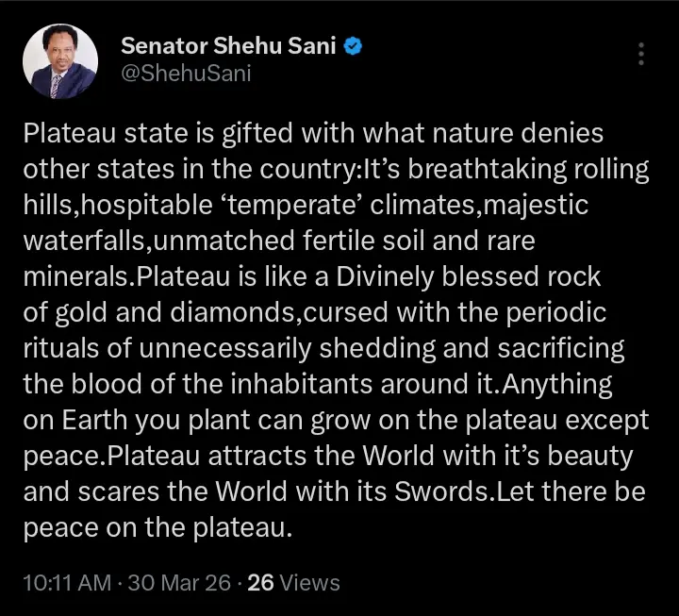Click the word 'Views' in footer
Screen dimensions: 679x616
309,582
